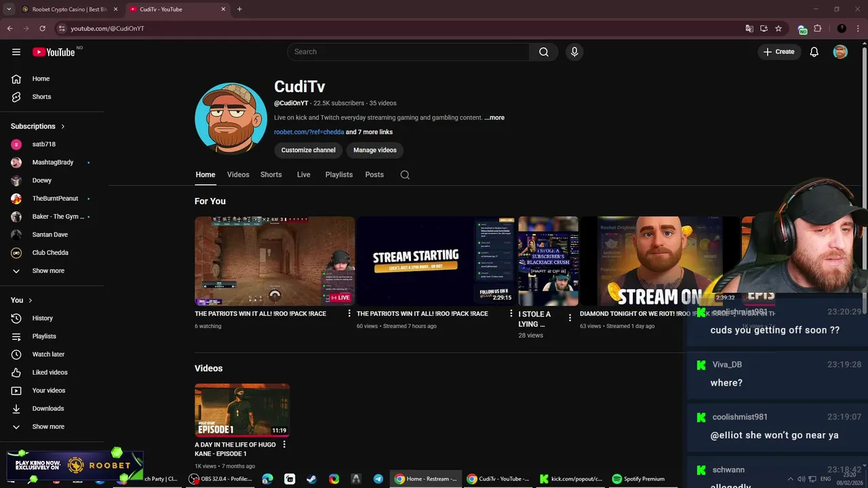
Task: Open the Chrome extensions puzzle icon
Action: pos(818,28)
